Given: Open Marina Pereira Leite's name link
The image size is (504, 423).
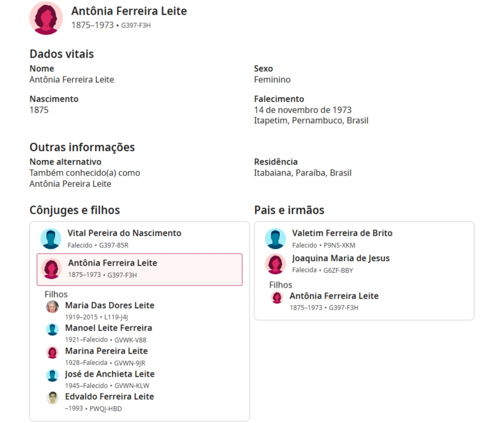Looking at the screenshot, I should coord(106,351).
